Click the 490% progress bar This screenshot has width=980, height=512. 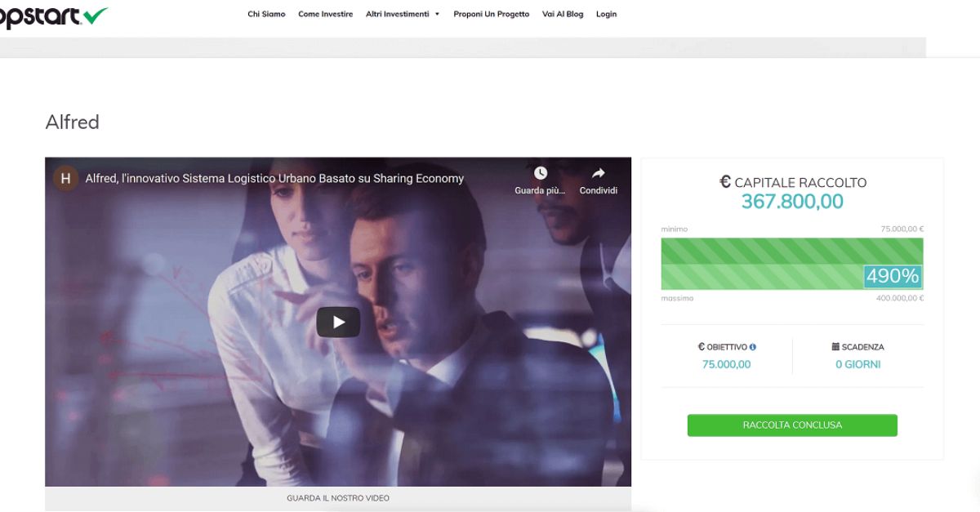(x=792, y=264)
